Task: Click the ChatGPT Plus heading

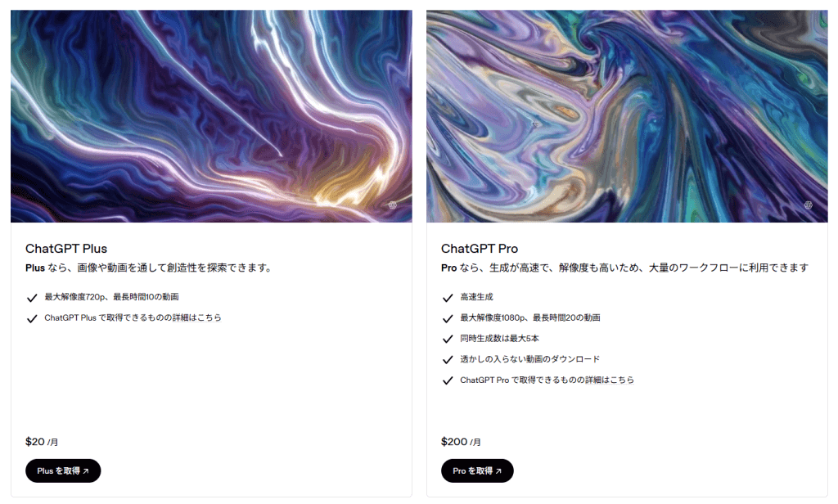Action: (66, 249)
